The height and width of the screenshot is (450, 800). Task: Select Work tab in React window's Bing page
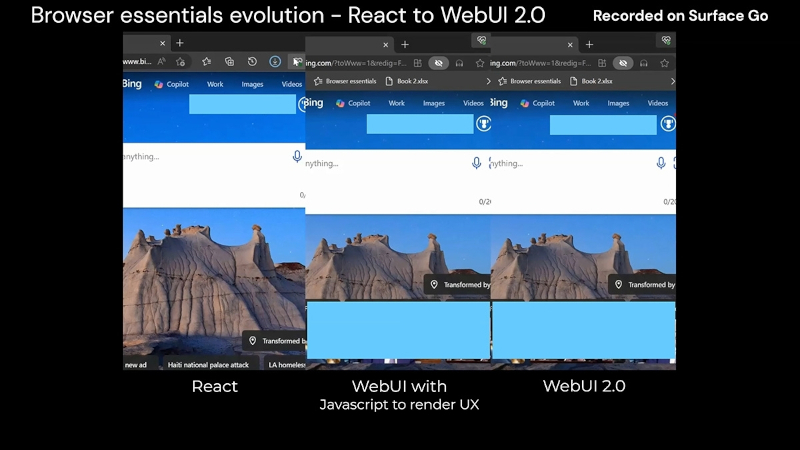pos(215,84)
